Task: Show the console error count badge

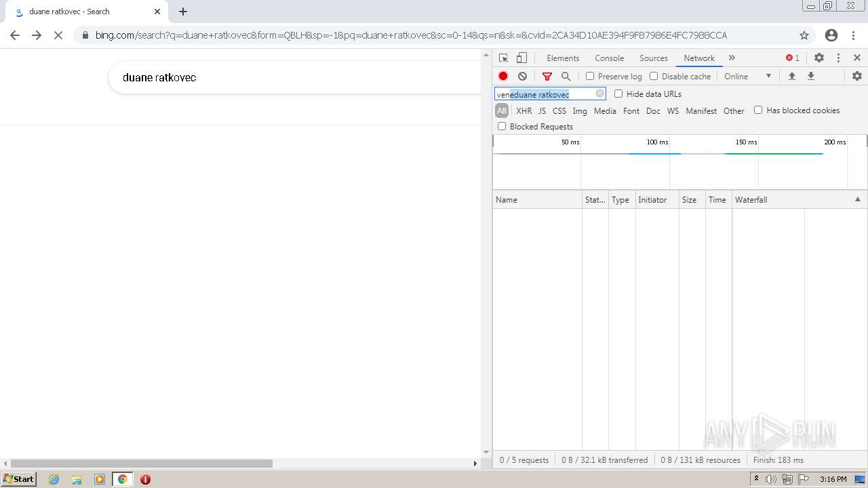Action: (x=793, y=58)
